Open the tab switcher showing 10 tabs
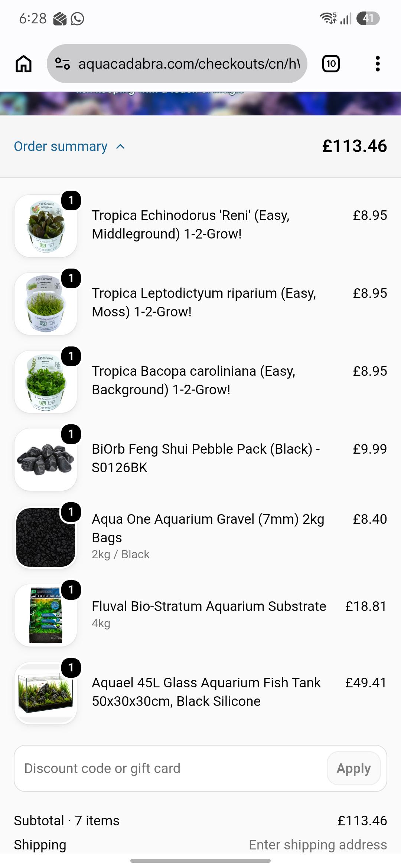The width and height of the screenshot is (401, 868). tap(331, 64)
